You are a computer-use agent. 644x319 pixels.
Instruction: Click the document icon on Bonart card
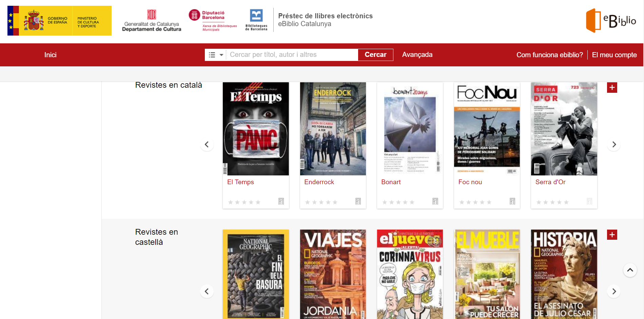[435, 201]
